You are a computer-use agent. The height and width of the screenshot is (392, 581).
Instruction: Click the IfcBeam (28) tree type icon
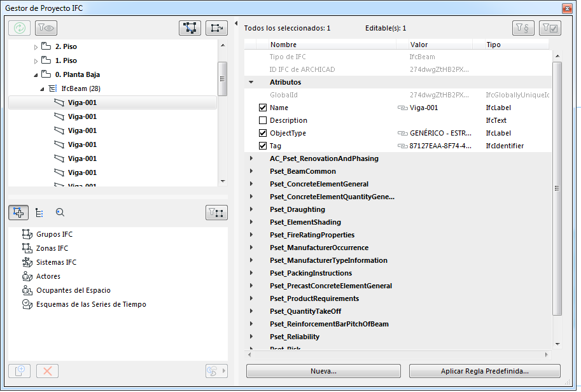click(53, 88)
